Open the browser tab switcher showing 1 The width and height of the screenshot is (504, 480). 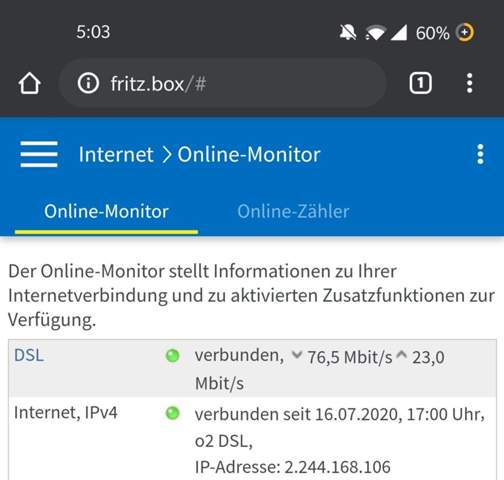(x=420, y=83)
